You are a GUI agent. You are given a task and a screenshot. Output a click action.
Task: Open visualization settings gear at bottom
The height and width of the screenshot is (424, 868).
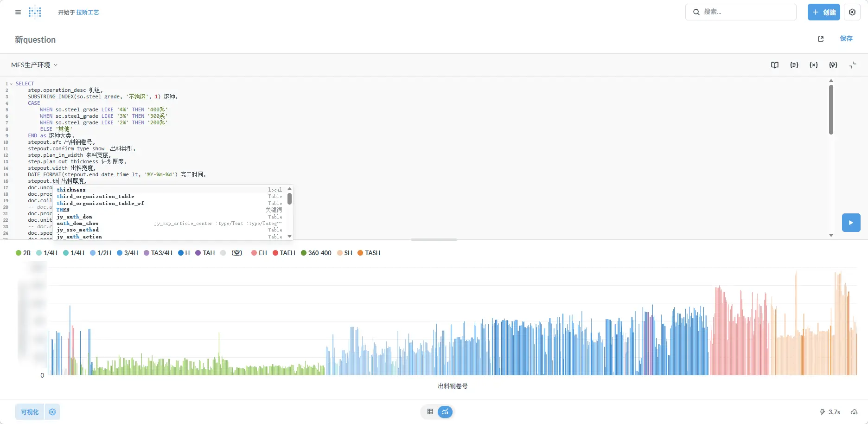[x=52, y=412]
